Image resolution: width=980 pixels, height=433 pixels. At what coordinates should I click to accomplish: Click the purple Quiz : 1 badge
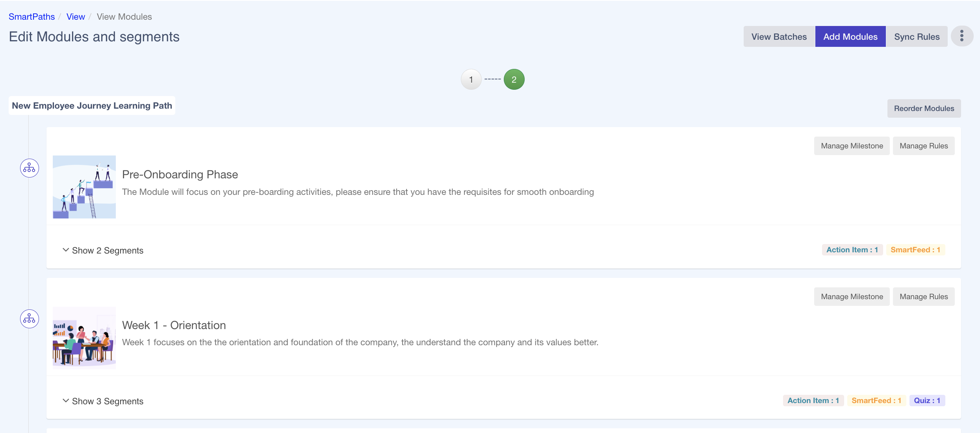[x=927, y=401]
